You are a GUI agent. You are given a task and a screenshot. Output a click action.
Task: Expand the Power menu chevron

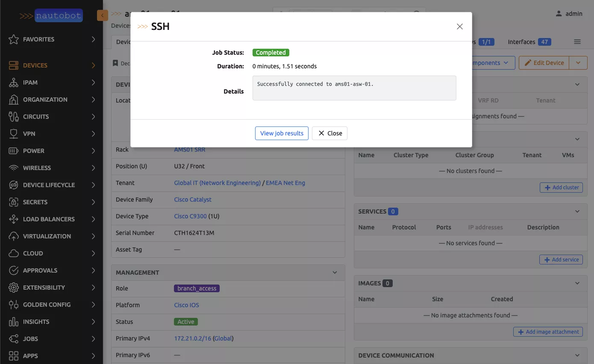(x=93, y=151)
